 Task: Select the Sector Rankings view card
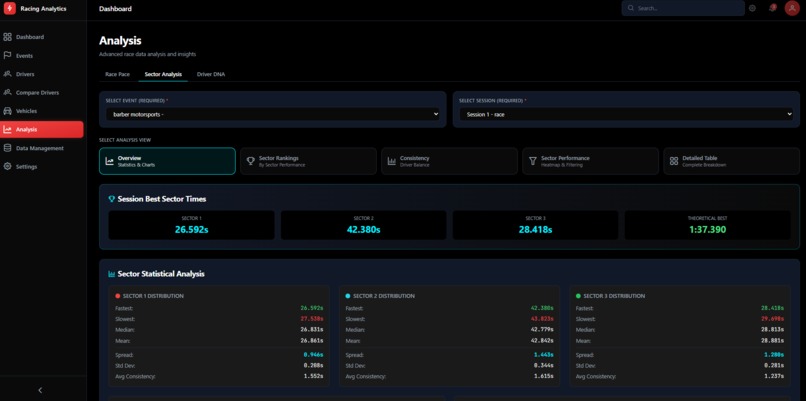click(x=308, y=161)
